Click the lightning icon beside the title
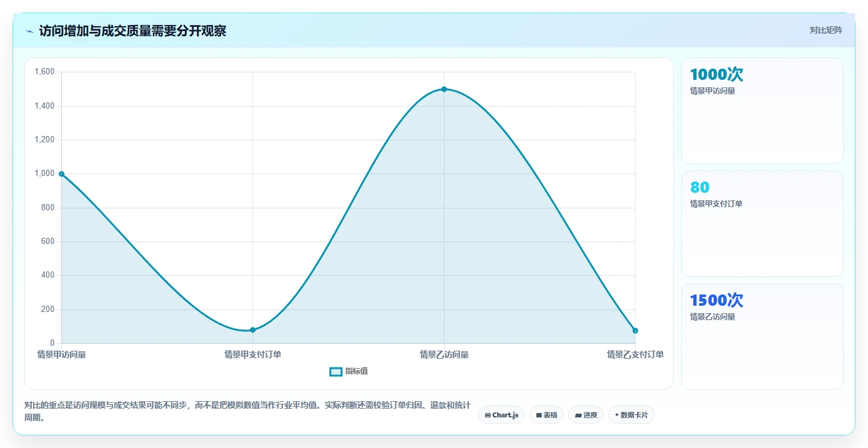 pyautogui.click(x=29, y=31)
